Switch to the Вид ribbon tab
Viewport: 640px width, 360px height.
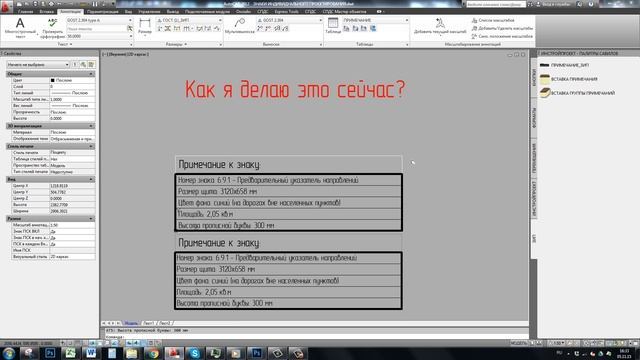[129, 12]
